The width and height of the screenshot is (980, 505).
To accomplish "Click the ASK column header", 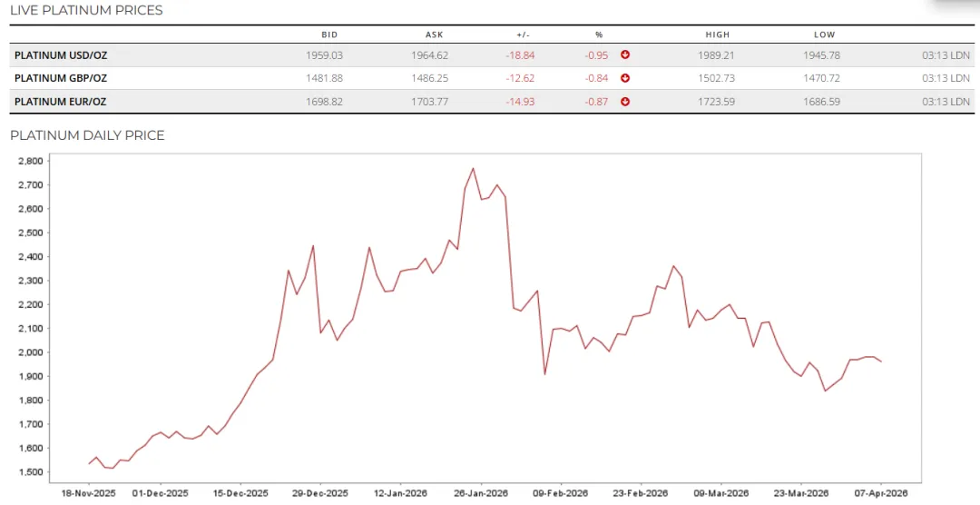I will [x=435, y=35].
